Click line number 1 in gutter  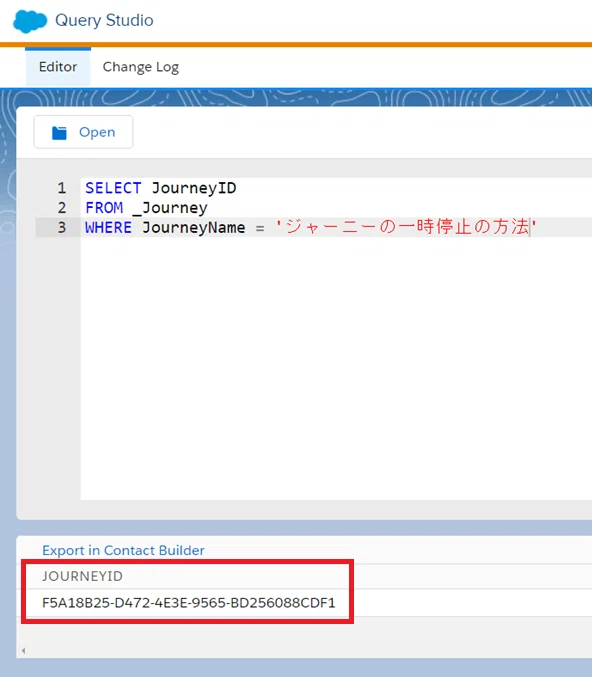click(x=62, y=188)
